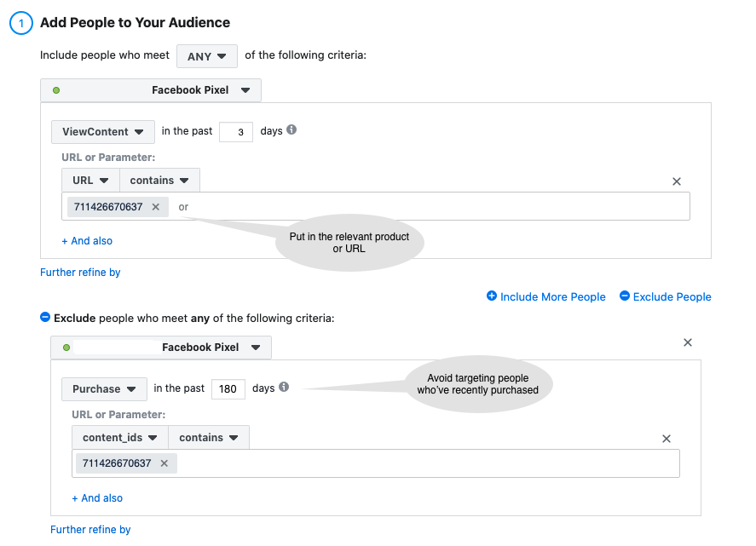Screen dimensions: 756x546
Task: Click info icon next to 180 days
Action: click(284, 388)
